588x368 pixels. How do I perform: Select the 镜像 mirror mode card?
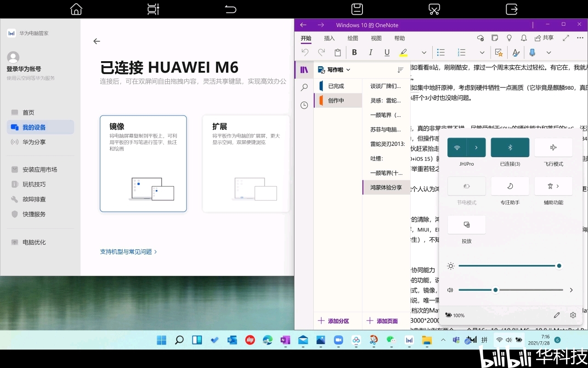[143, 164]
